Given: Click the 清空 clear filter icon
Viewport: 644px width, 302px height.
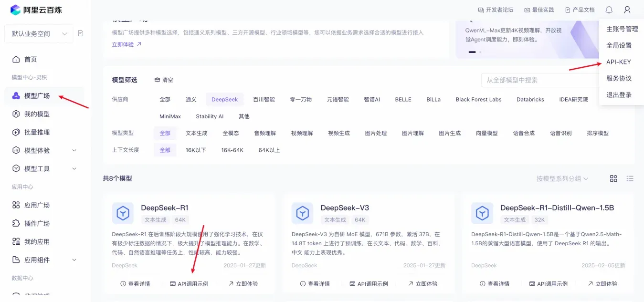Looking at the screenshot, I should tap(157, 80).
